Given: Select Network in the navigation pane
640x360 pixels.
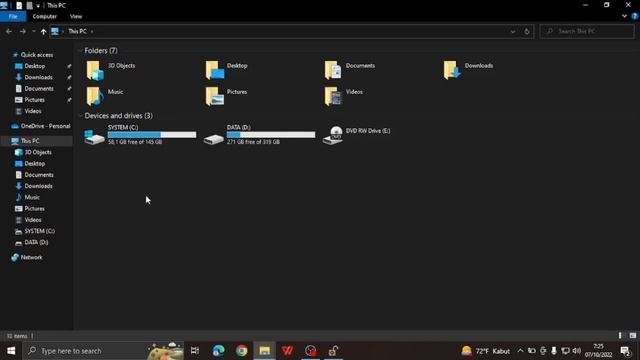Looking at the screenshot, I should [31, 258].
